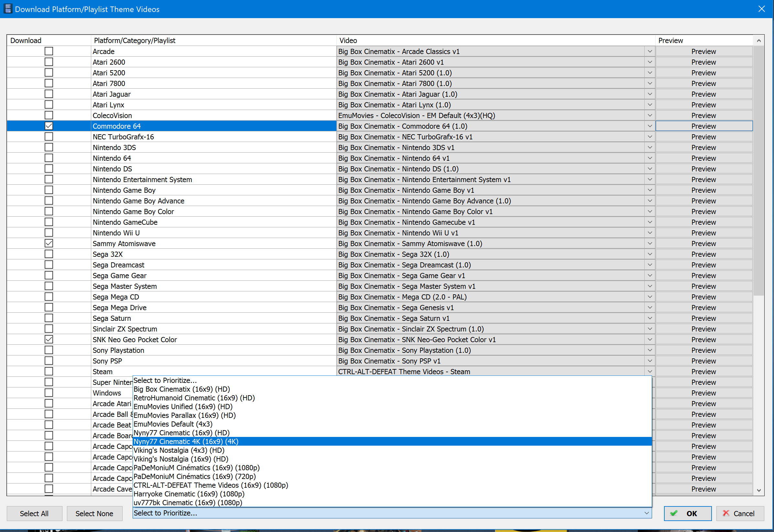This screenshot has width=774, height=532.
Task: Expand the Sony PSP v1 video dropdown
Action: [650, 361]
